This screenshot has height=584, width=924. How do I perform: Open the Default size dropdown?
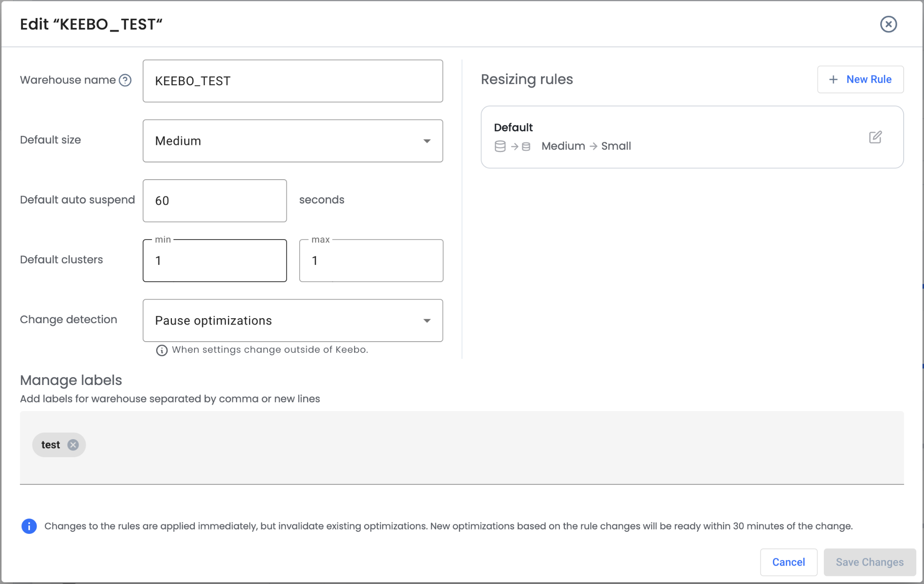coord(292,141)
